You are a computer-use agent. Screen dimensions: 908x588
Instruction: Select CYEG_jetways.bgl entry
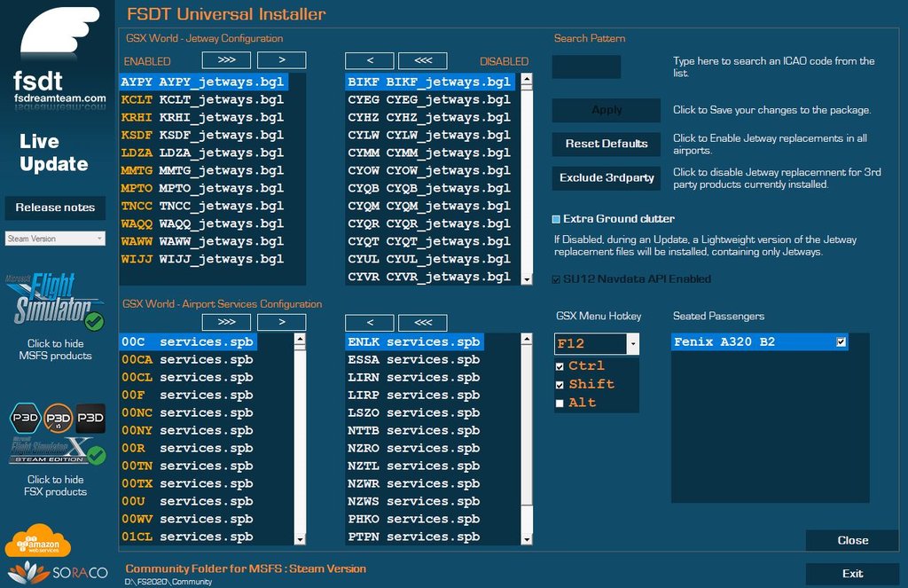[430, 99]
